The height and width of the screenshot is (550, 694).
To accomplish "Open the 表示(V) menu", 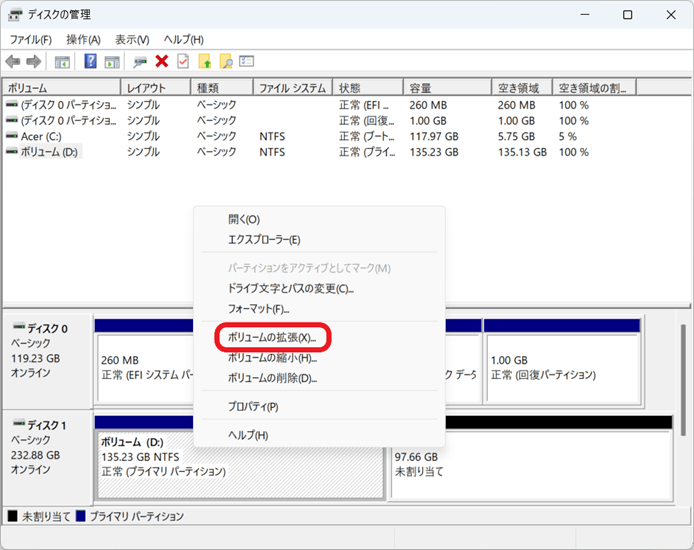I will pos(132,39).
